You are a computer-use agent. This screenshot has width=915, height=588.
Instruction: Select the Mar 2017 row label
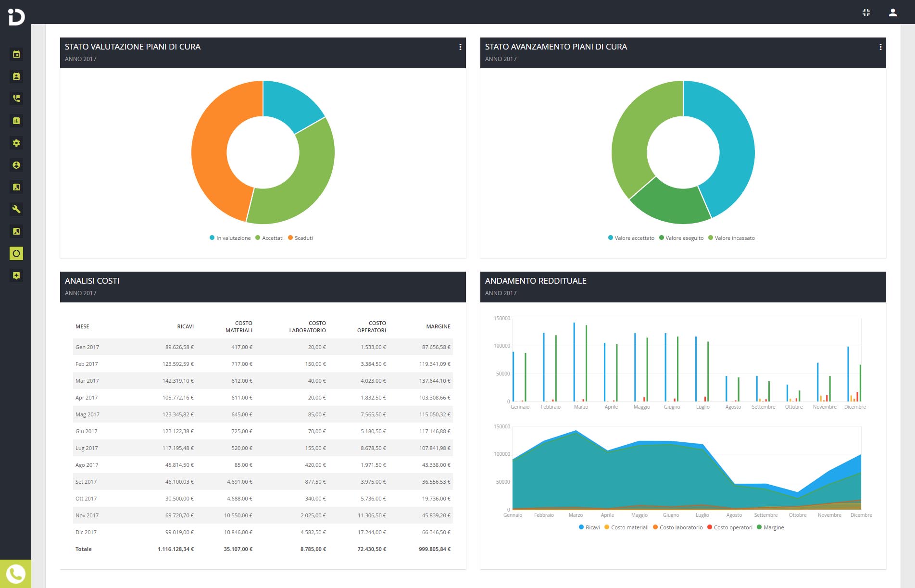[x=87, y=381]
